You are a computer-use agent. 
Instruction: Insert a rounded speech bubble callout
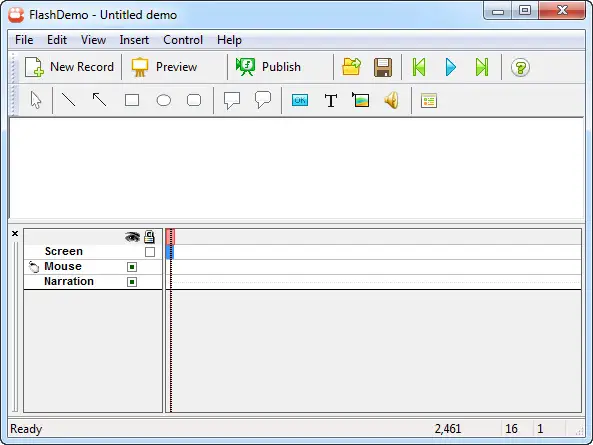(263, 100)
